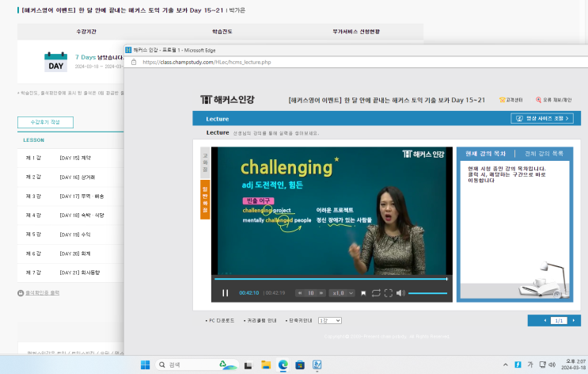Mute the video with the speaker icon
The width and height of the screenshot is (588, 374).
pyautogui.click(x=400, y=293)
